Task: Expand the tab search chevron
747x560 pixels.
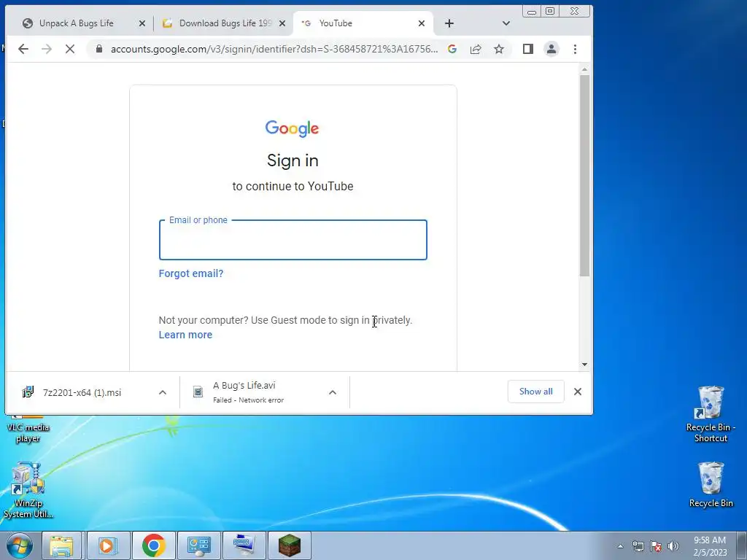Action: (x=506, y=23)
